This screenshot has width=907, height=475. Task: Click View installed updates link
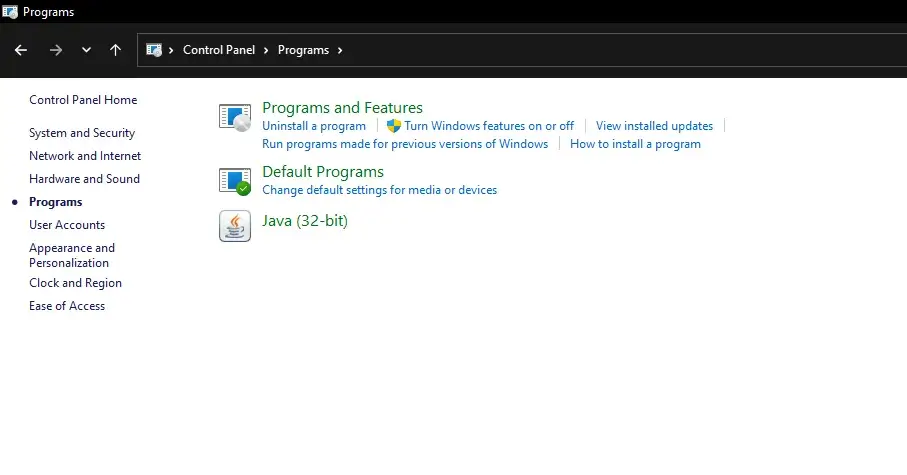[x=654, y=126]
